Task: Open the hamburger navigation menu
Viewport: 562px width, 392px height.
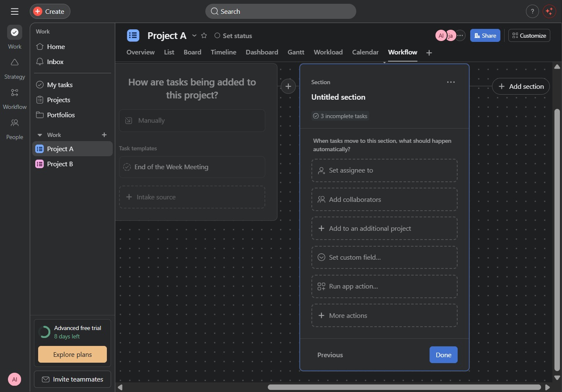Action: [x=15, y=11]
